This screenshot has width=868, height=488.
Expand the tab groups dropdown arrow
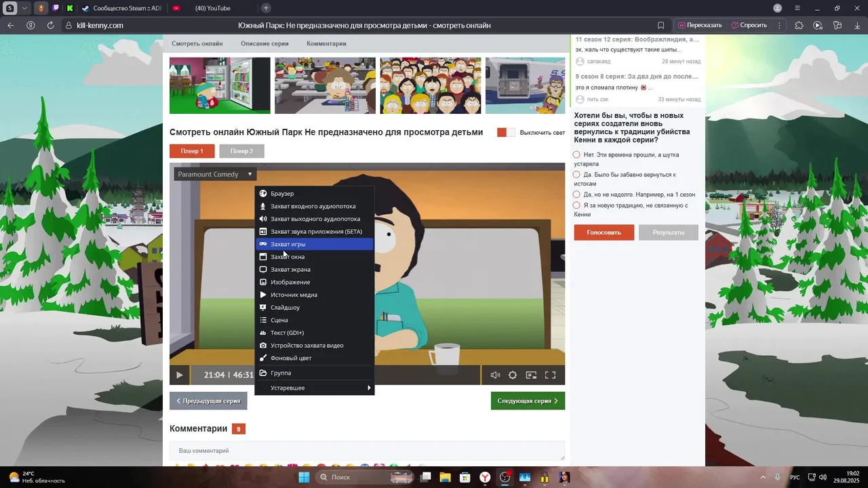[x=24, y=8]
